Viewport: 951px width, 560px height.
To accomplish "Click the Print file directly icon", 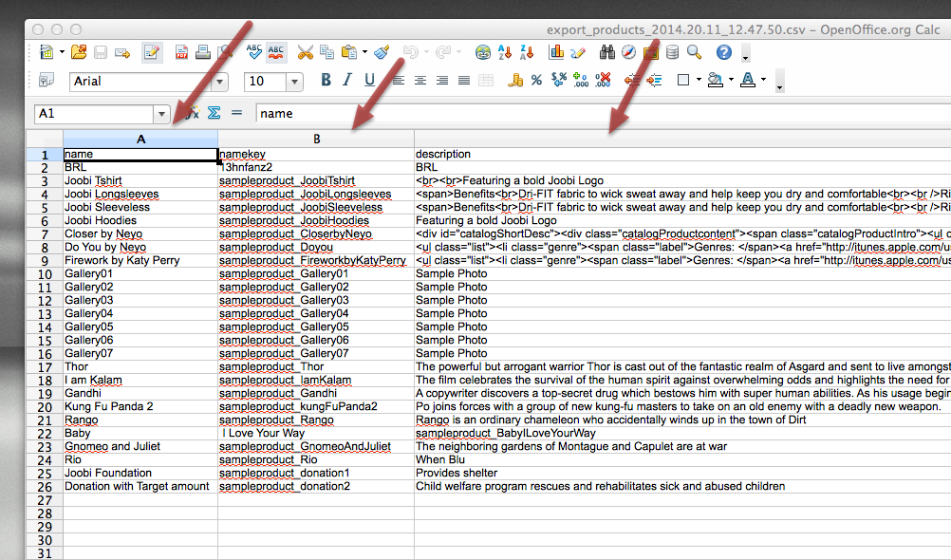I will pyautogui.click(x=202, y=53).
